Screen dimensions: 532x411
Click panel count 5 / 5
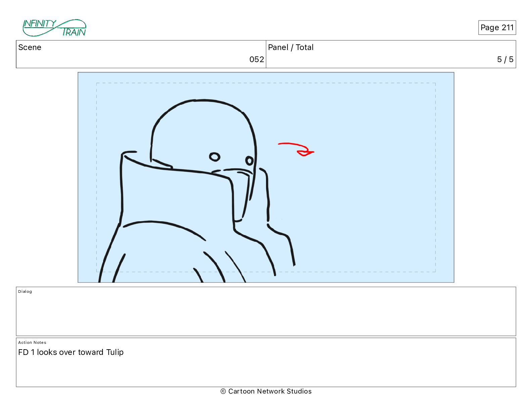[x=505, y=59]
